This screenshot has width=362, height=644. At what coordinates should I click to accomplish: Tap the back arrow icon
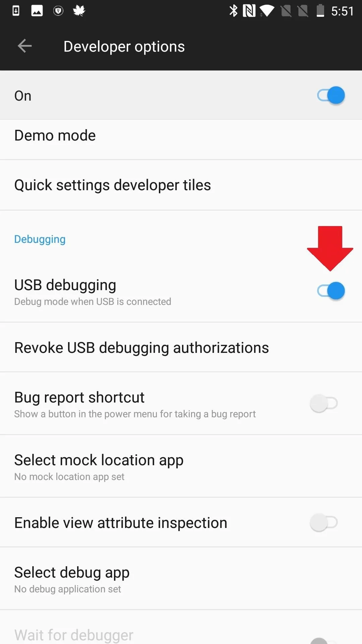[24, 46]
